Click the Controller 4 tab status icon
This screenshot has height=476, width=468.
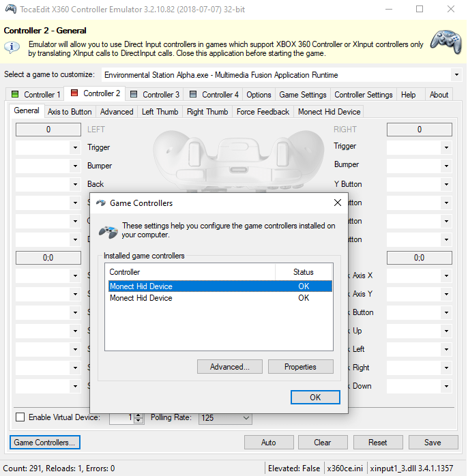click(193, 95)
